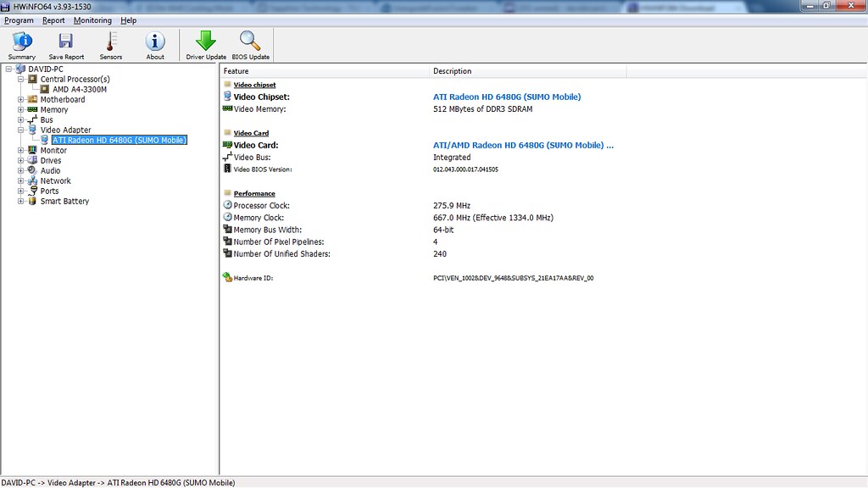The image size is (868, 488).
Task: Expand the Ports tree node
Action: click(x=21, y=191)
